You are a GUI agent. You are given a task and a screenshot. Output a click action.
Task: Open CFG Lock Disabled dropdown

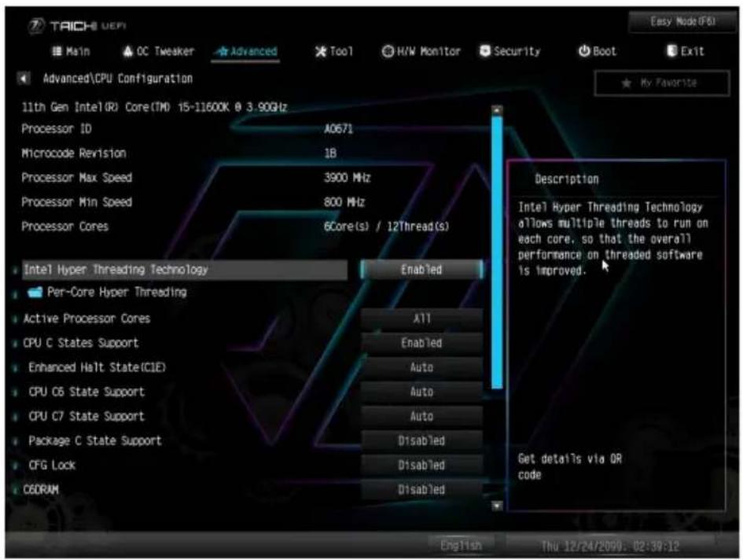tap(421, 465)
